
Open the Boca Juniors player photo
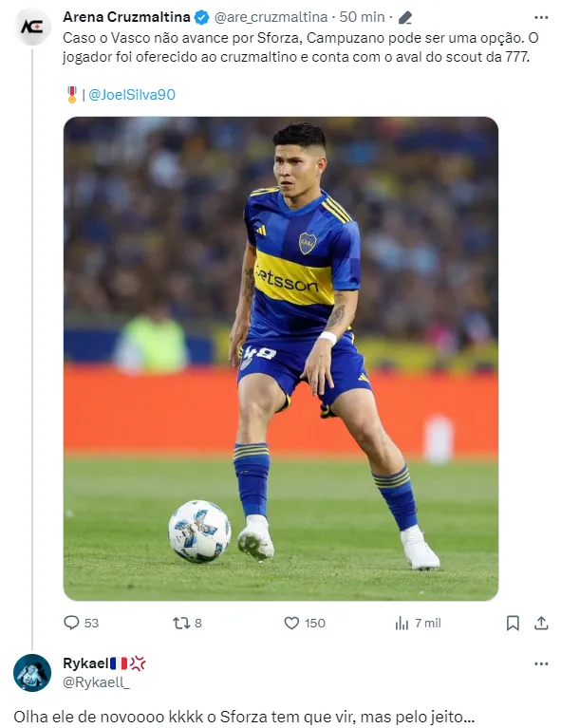tap(281, 359)
